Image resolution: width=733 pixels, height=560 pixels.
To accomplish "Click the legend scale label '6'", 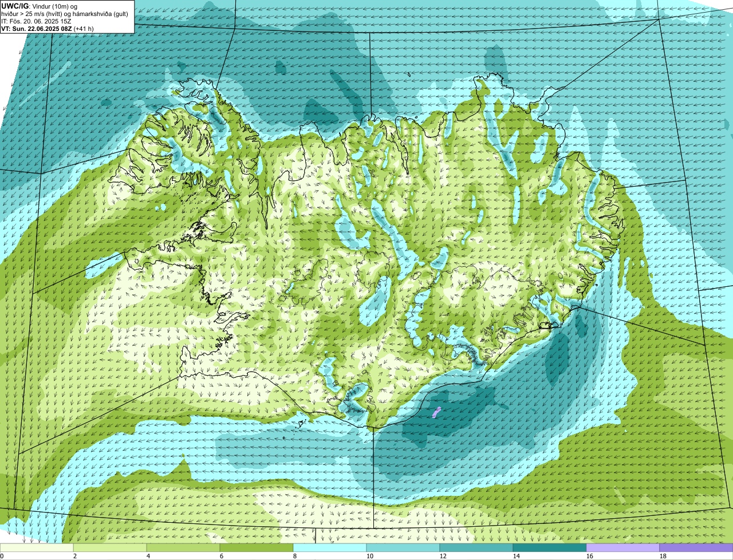I will click(x=222, y=556).
